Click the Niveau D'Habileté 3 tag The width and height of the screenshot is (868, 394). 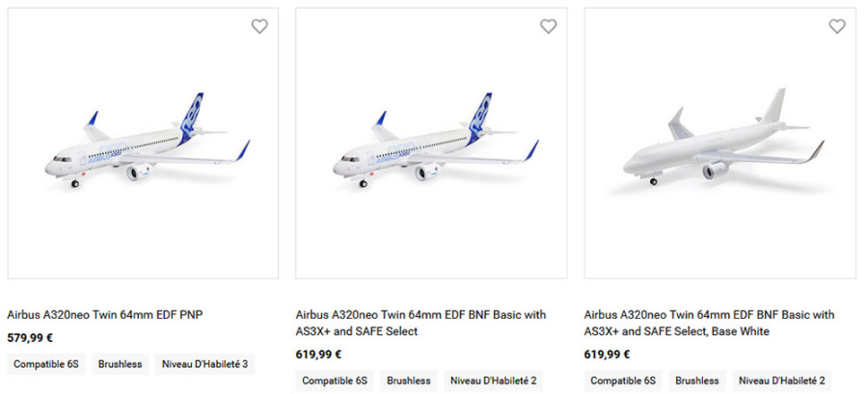pyautogui.click(x=203, y=364)
